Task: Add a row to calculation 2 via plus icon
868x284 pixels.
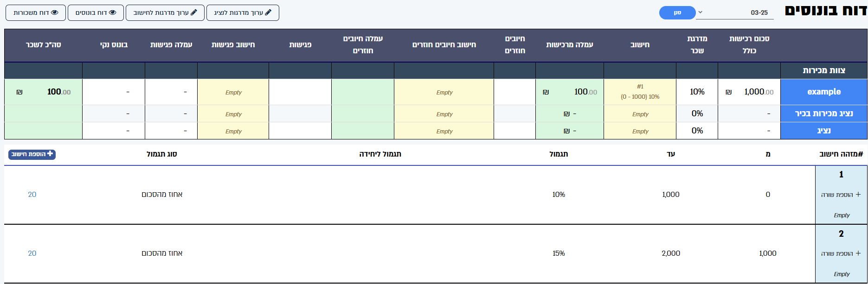Action: coord(858,253)
